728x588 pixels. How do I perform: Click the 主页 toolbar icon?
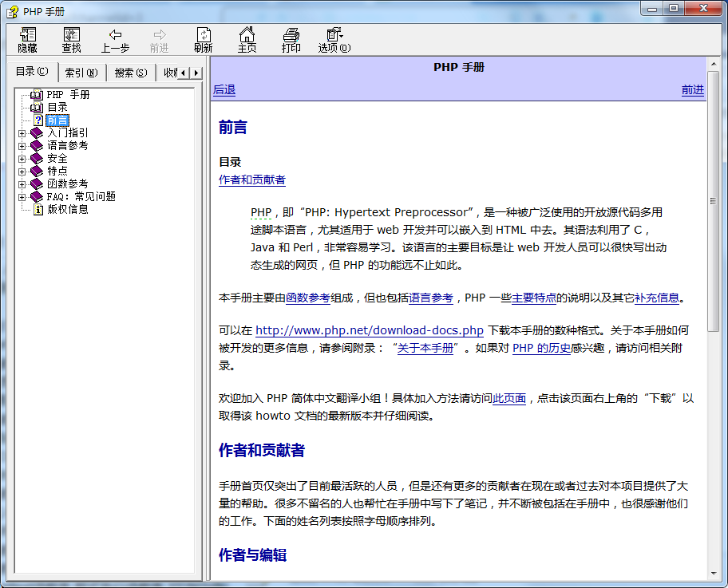click(x=247, y=39)
